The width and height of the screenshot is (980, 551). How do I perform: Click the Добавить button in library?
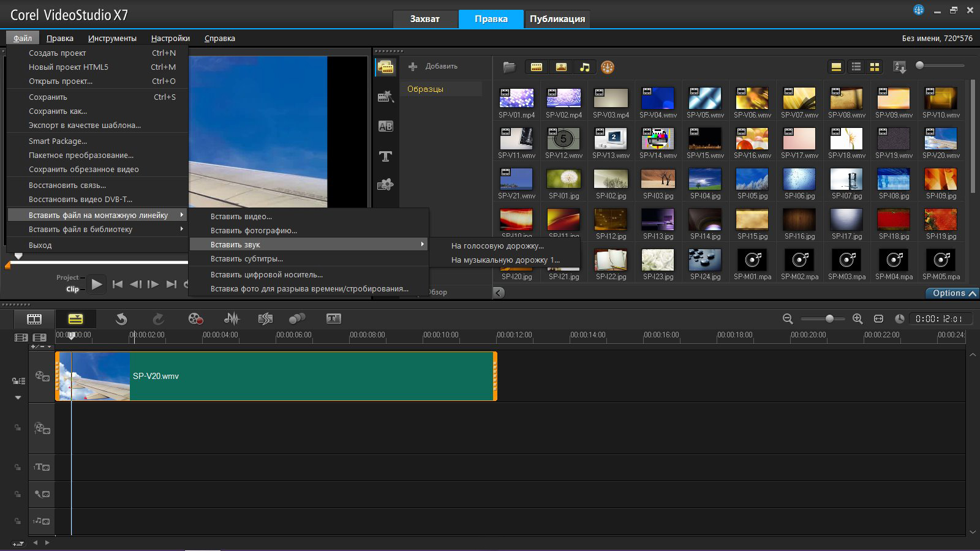coord(434,66)
